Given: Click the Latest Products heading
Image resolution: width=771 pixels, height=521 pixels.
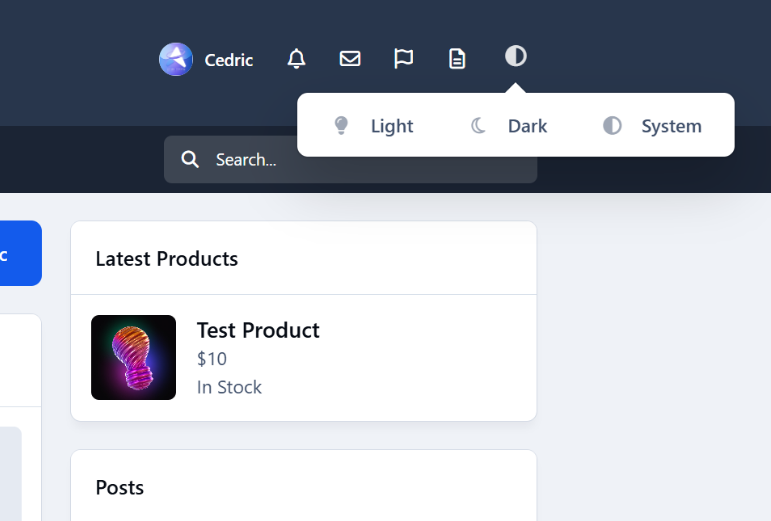Looking at the screenshot, I should [167, 259].
